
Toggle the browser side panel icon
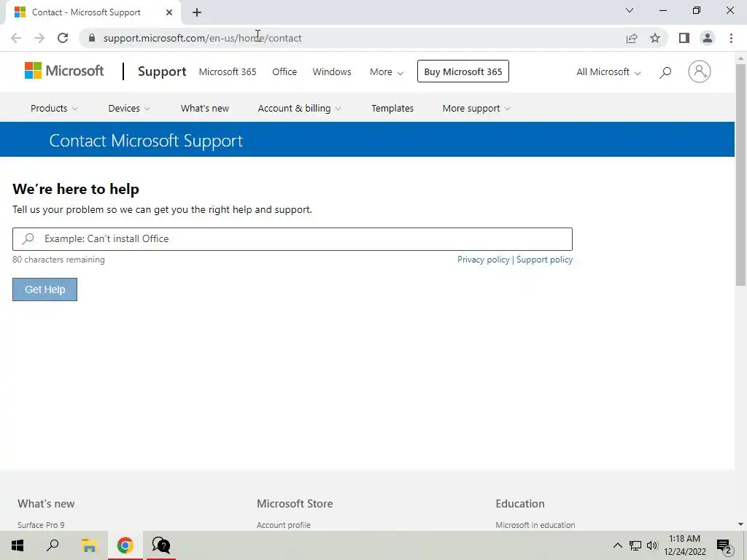click(x=684, y=38)
